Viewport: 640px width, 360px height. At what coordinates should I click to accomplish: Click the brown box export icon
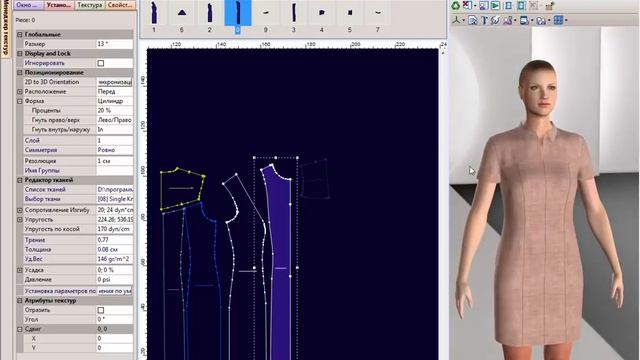(550, 6)
